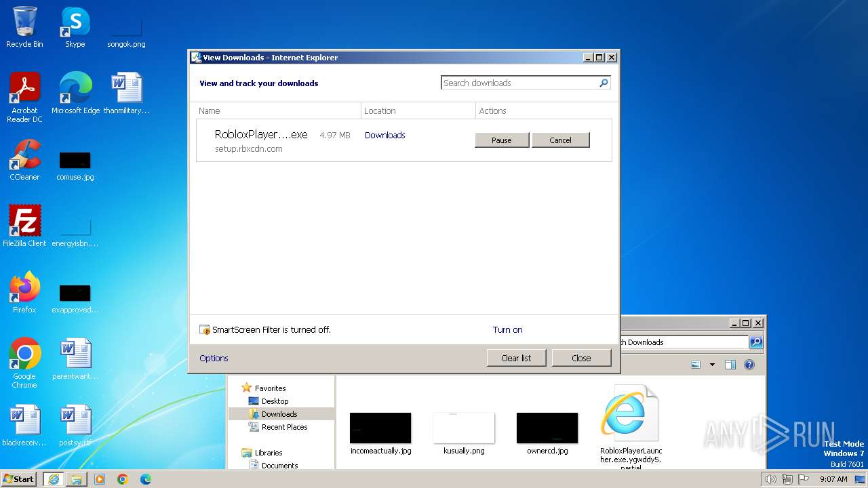Viewport: 868px width, 488px height.
Task: Open the CCleaner desktop shortcut
Action: (24, 159)
